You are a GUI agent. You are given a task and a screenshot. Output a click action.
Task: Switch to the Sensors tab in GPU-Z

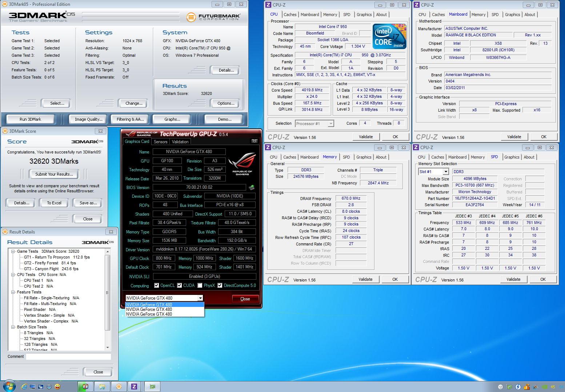(x=160, y=142)
